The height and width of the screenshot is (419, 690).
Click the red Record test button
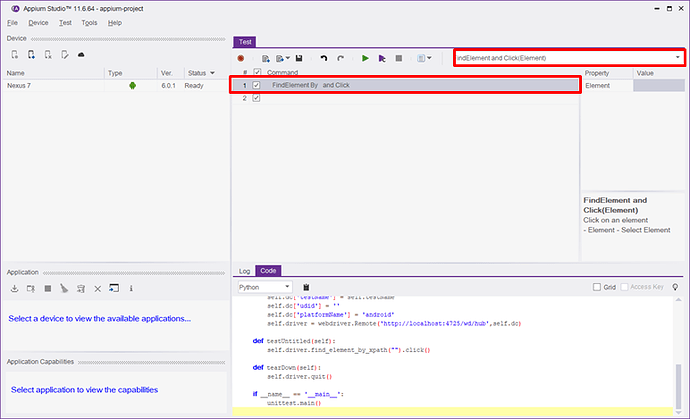click(241, 58)
